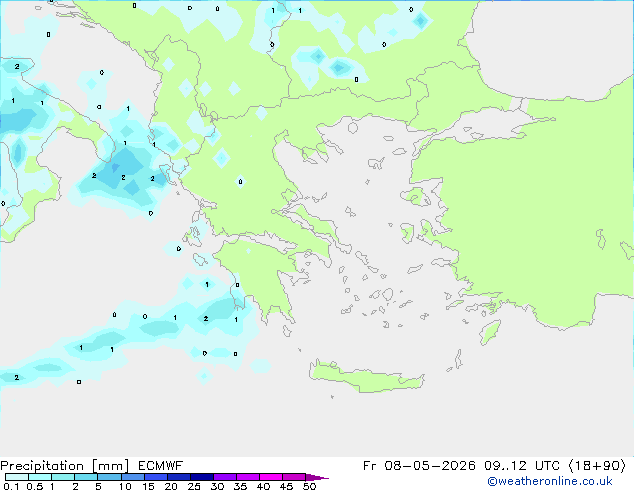Click the '50' legend scale value

[309, 486]
